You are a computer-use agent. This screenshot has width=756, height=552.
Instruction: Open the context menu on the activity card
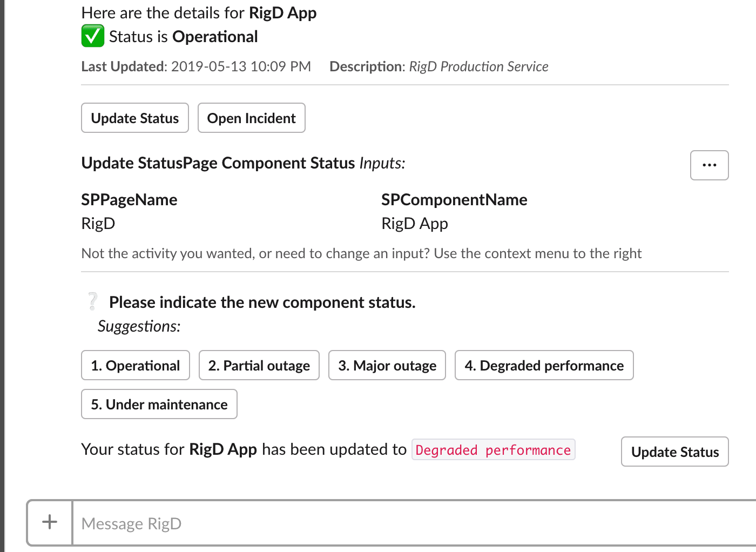[x=709, y=165]
